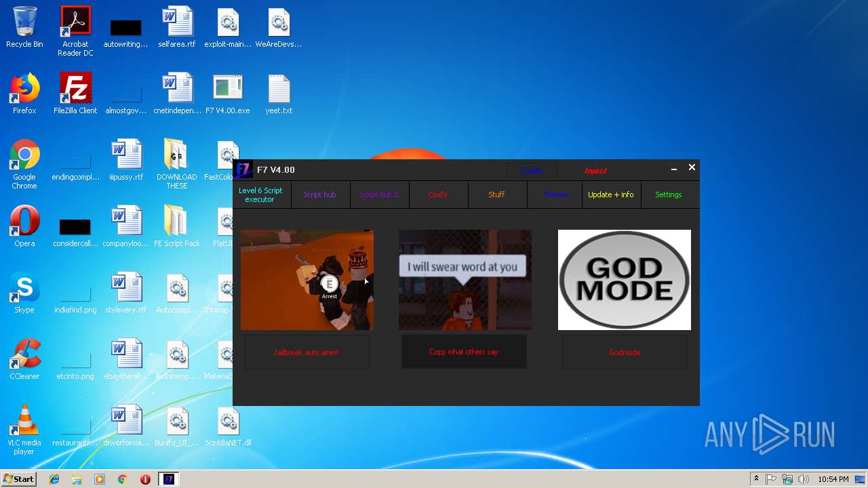This screenshot has width=868, height=488.
Task: Open the iiipussy.rtf document icon
Action: (126, 160)
